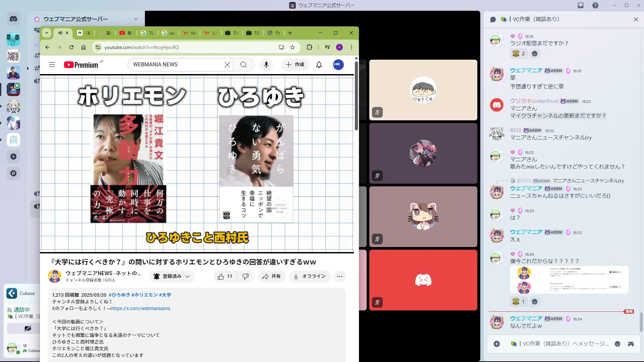The height and width of the screenshot is (362, 644).
Task: Open Discord direct messages home icon
Action: [13, 19]
